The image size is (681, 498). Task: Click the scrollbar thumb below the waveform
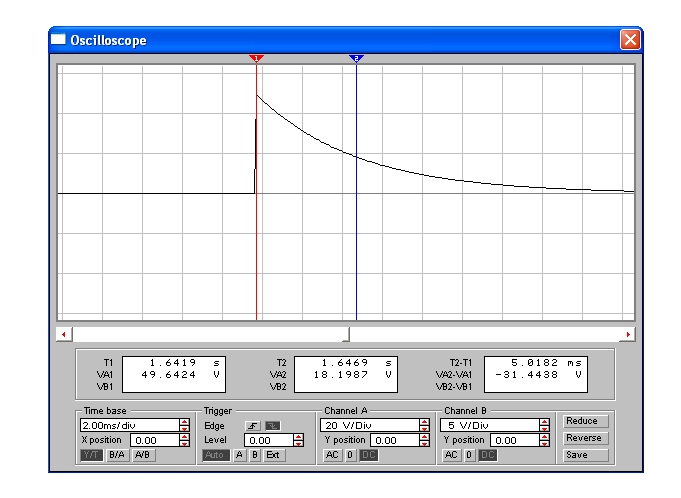pyautogui.click(x=346, y=334)
